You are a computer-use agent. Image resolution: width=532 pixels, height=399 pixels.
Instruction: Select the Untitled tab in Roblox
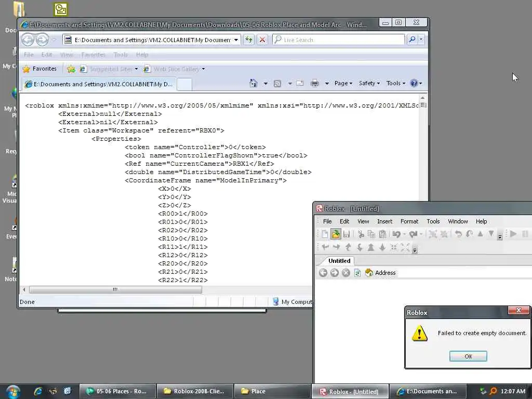(339, 261)
